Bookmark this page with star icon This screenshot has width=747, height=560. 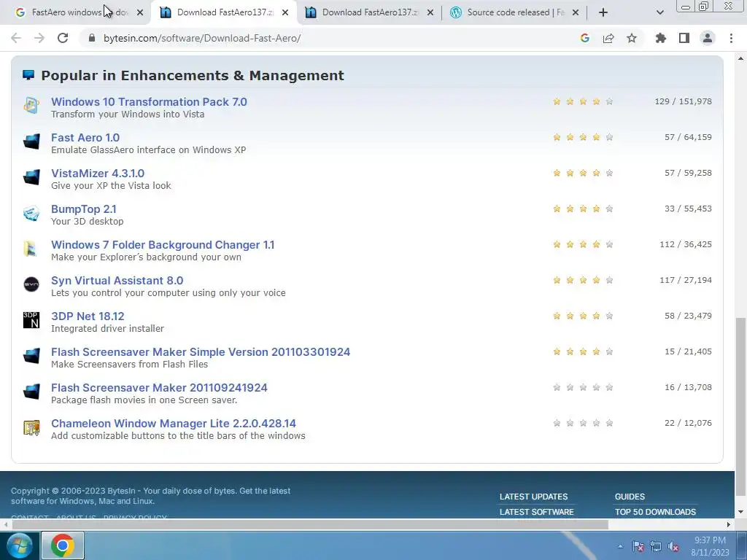click(x=632, y=38)
